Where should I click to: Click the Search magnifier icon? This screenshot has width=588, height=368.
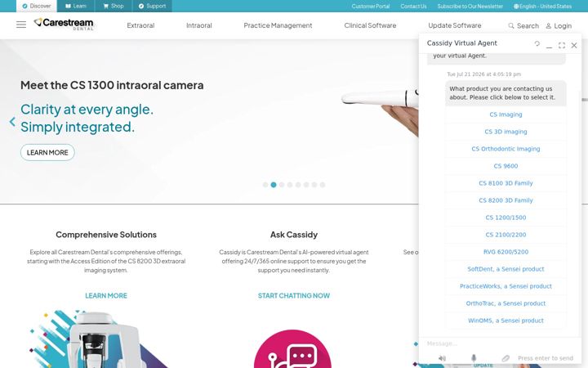tap(510, 25)
